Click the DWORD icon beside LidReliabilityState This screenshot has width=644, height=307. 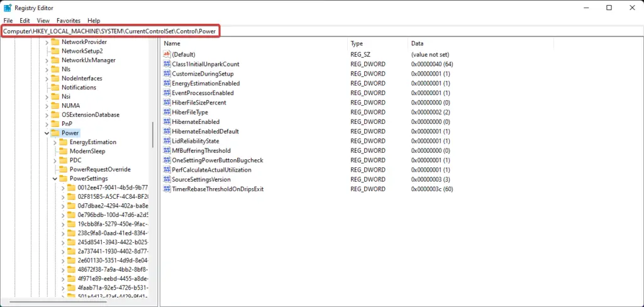167,141
